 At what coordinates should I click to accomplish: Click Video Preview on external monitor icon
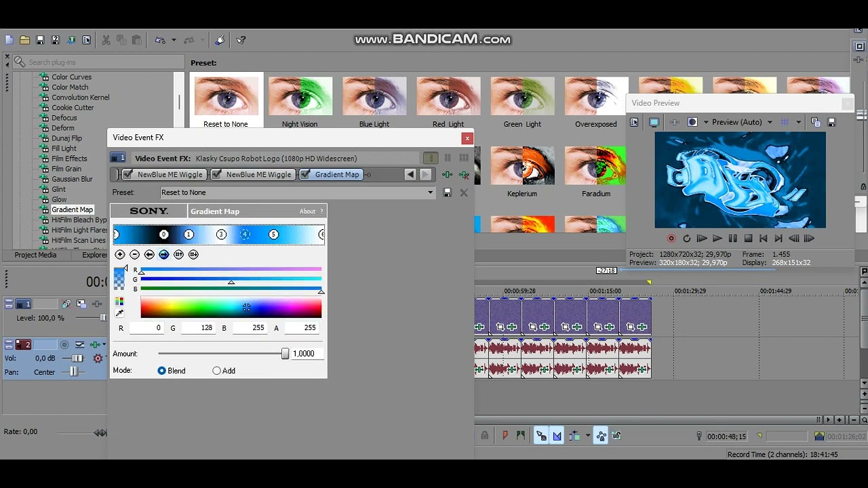pyautogui.click(x=654, y=123)
